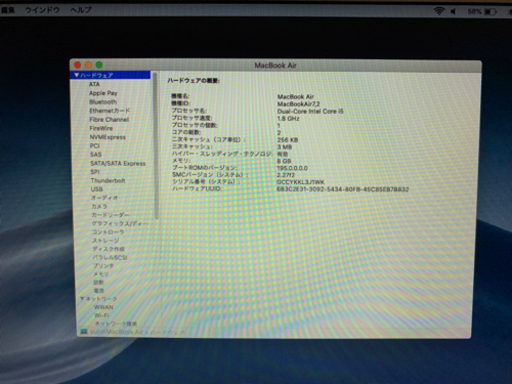Open the ウインドウ menu
The width and height of the screenshot is (512, 384).
43,10
